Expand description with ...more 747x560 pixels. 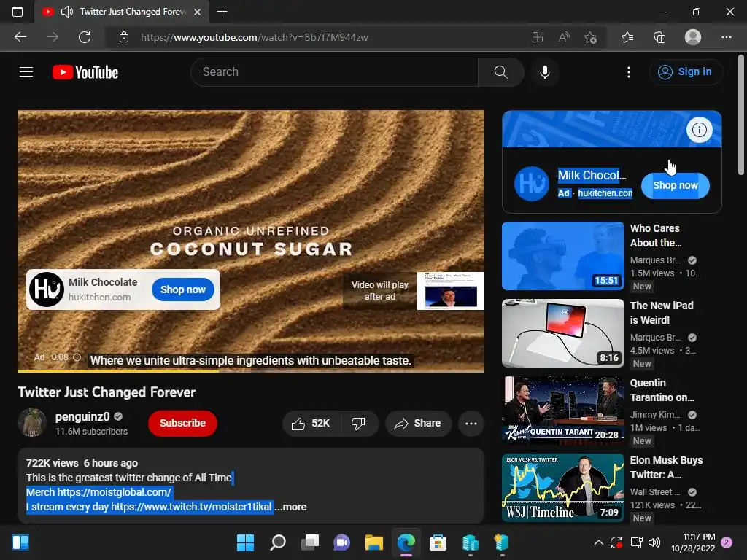click(290, 507)
